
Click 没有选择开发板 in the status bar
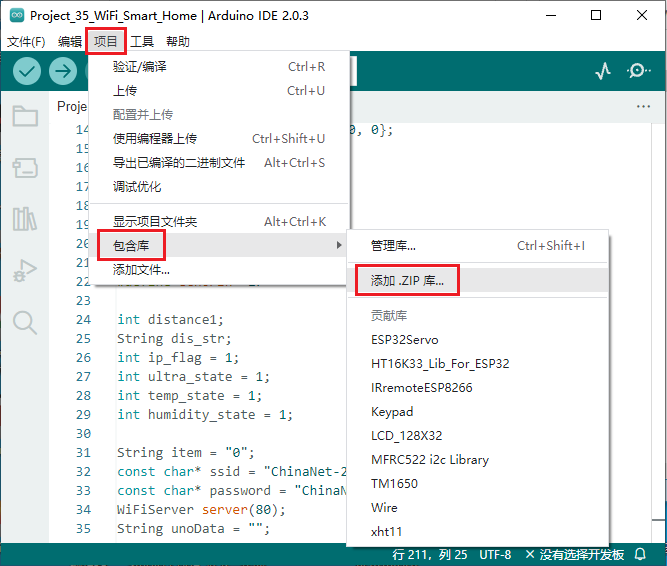pyautogui.click(x=581, y=554)
